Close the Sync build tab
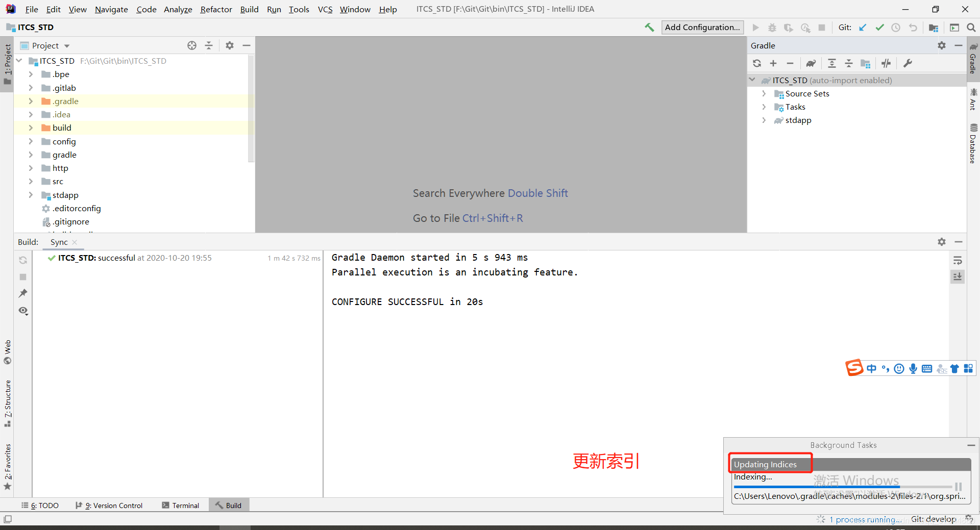This screenshot has height=530, width=980. (75, 242)
